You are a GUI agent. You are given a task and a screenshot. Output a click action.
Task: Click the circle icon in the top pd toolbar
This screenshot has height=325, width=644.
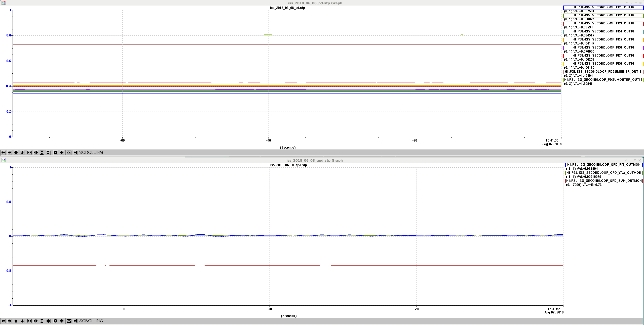pyautogui.click(x=56, y=153)
